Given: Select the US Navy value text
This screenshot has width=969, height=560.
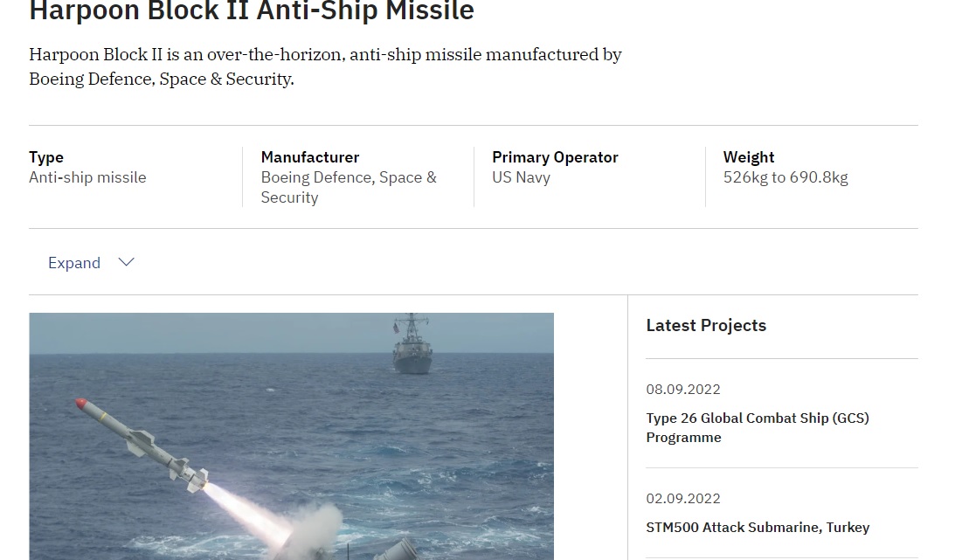Looking at the screenshot, I should pos(521,177).
